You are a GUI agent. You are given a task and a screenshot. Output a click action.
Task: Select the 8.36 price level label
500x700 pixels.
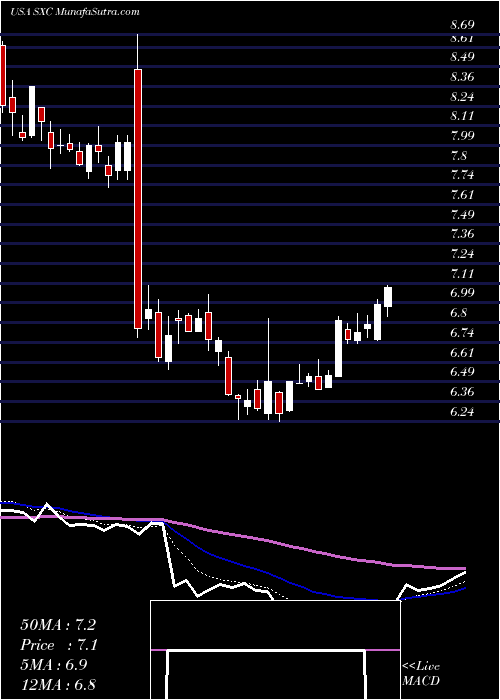(462, 77)
